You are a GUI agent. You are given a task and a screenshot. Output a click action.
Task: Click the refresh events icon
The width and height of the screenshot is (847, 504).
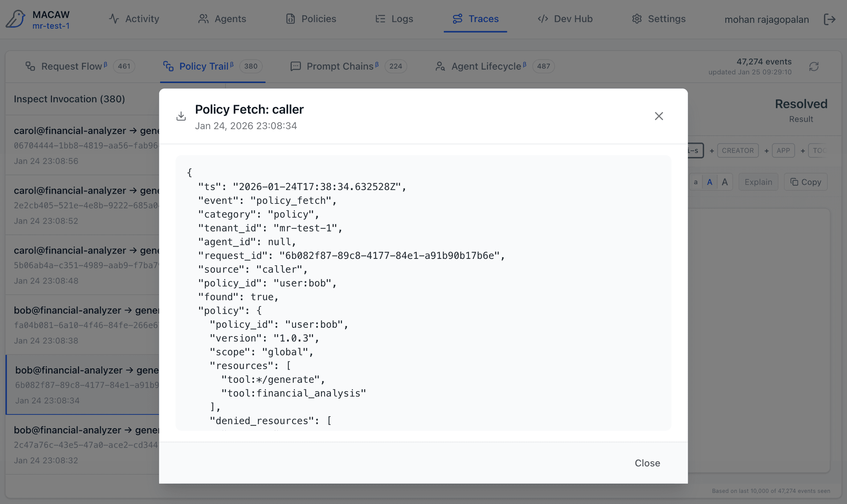tap(814, 66)
